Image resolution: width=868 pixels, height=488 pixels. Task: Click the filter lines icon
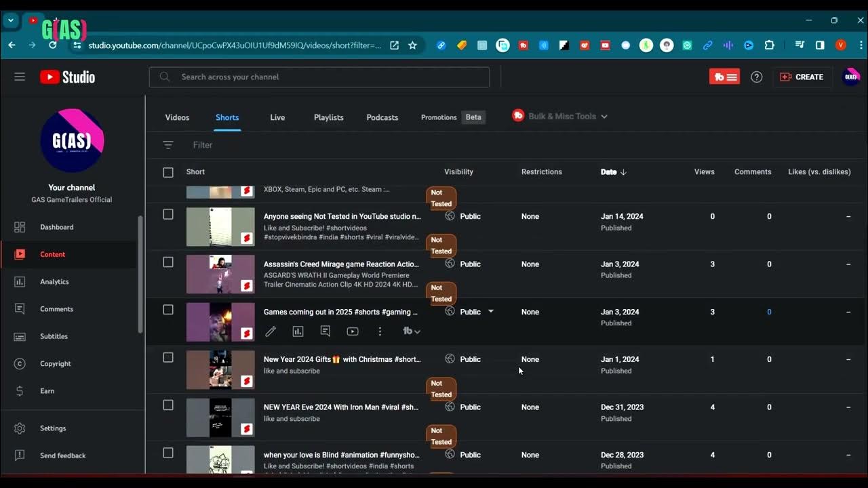168,145
